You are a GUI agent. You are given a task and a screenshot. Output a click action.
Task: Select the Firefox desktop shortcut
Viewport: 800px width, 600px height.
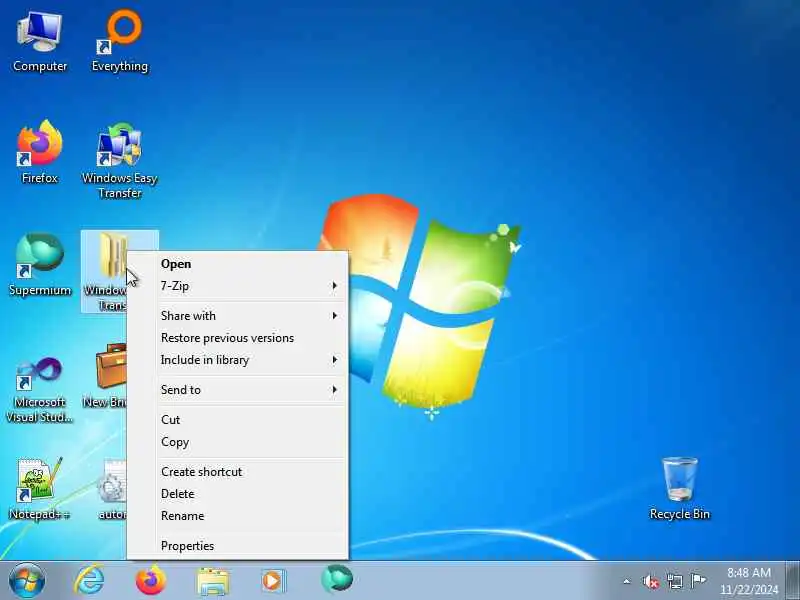point(40,152)
